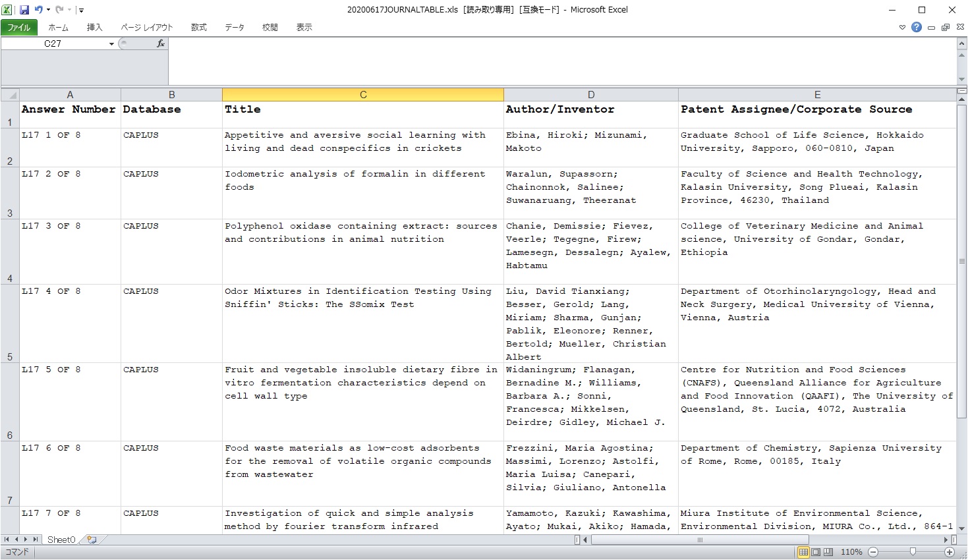The image size is (968, 560).
Task: Go to the first sheet tab navigation arrow
Action: (7, 540)
